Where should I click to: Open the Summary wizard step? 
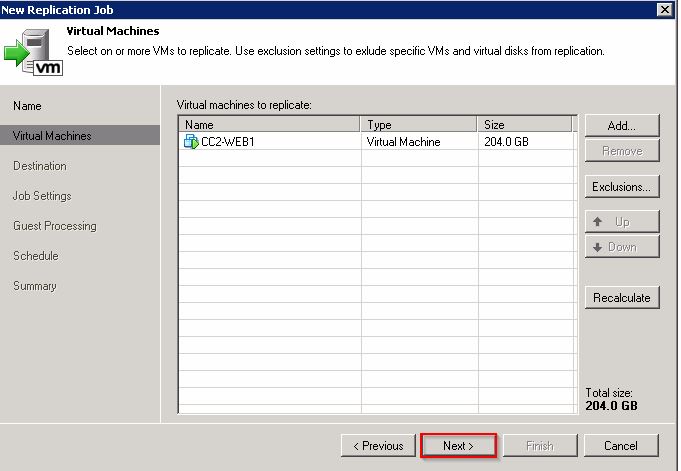coord(35,286)
